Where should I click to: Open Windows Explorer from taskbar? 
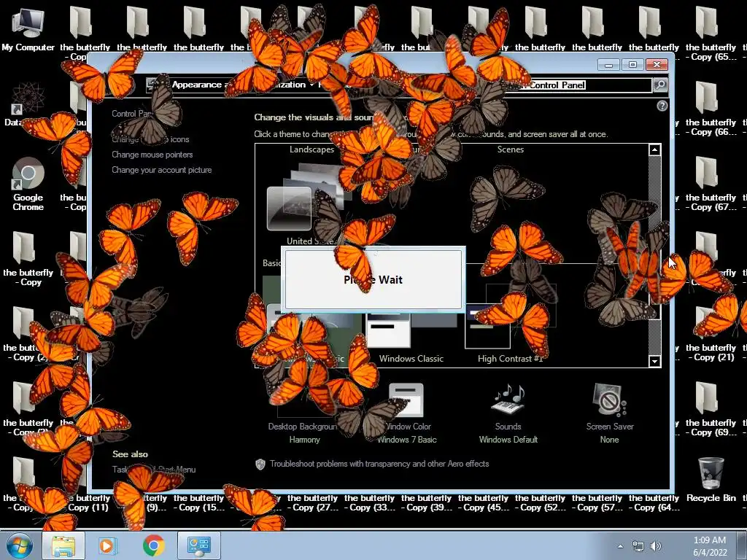tap(63, 545)
